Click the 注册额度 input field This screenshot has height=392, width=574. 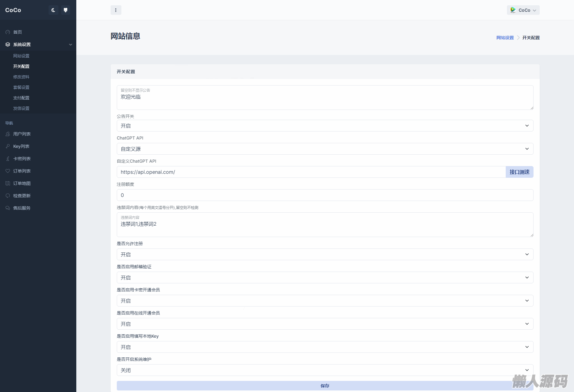coord(325,195)
